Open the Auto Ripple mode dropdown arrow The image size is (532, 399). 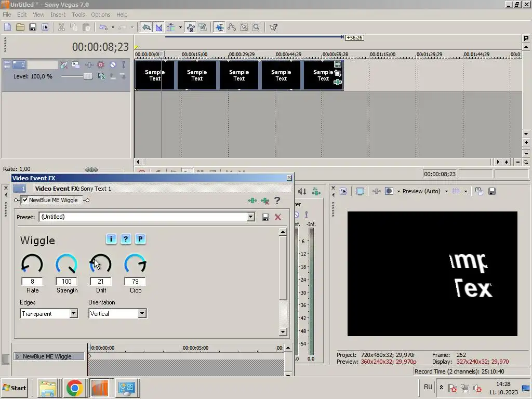[x=180, y=27]
